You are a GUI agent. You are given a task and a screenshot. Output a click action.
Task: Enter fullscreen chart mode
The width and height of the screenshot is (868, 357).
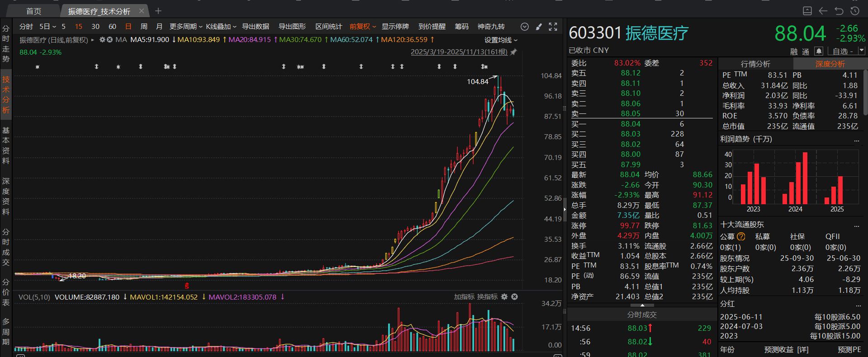(x=553, y=27)
